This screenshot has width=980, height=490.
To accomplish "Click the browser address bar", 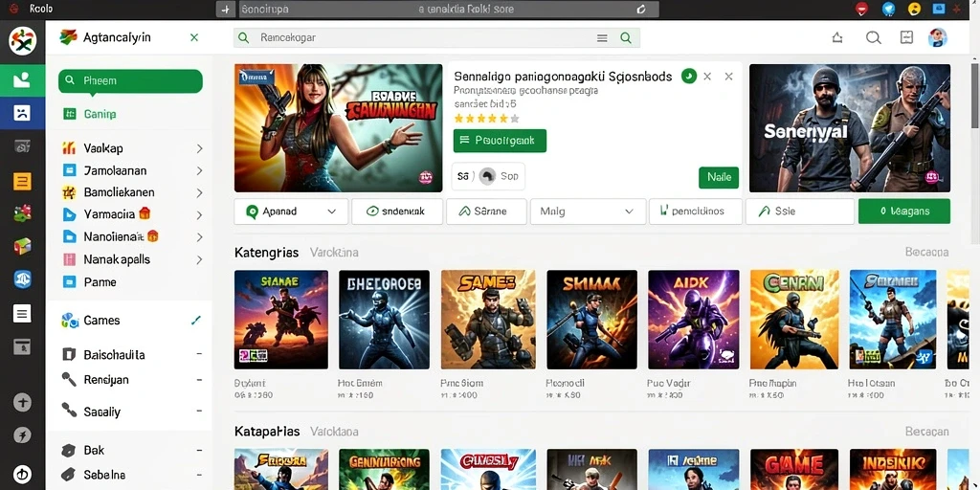I will [448, 10].
